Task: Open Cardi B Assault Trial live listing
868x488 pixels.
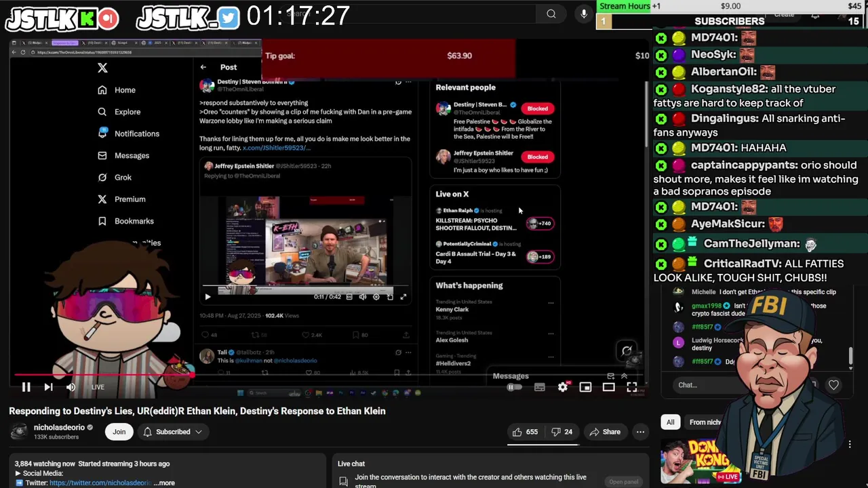Action: coord(495,253)
